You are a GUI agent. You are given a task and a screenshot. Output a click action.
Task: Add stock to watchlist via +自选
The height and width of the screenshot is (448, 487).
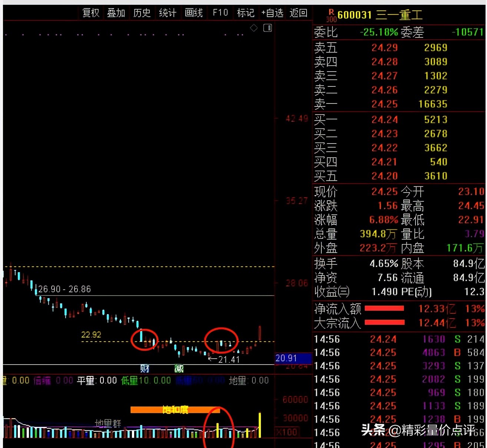(x=272, y=13)
